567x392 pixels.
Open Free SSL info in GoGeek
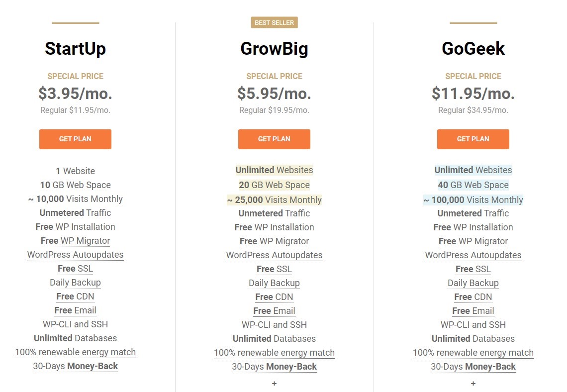tap(473, 269)
